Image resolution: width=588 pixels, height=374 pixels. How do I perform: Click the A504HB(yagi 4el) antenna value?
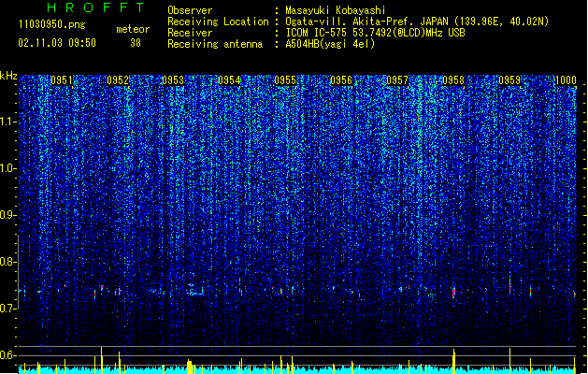pyautogui.click(x=330, y=44)
